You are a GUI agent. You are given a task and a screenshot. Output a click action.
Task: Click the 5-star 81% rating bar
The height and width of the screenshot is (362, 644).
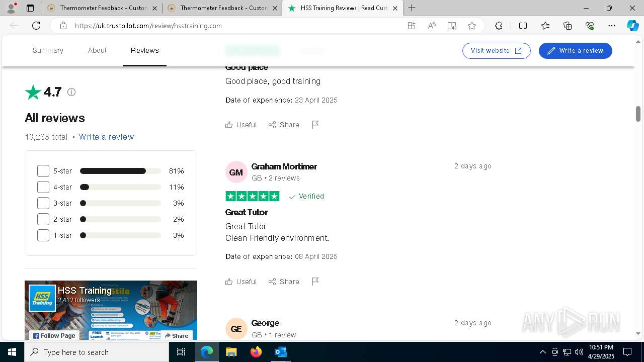(x=120, y=171)
